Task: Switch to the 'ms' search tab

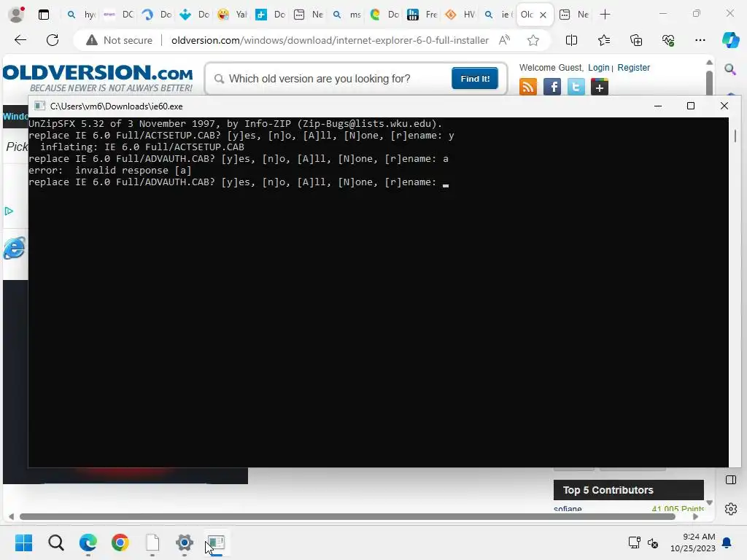Action: 347,15
